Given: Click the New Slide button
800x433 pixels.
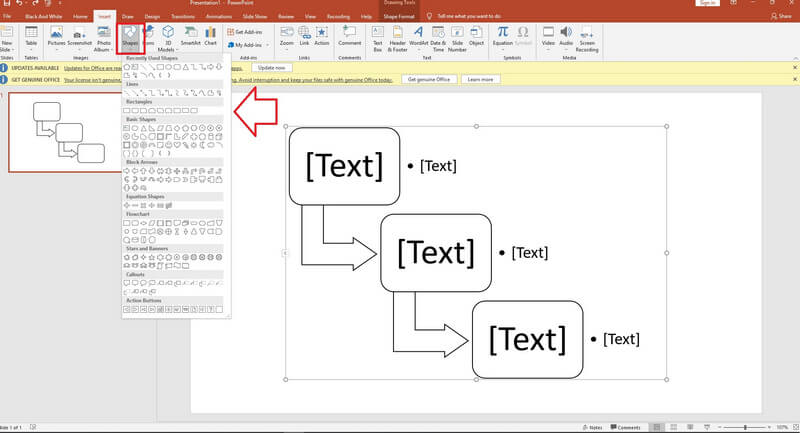Looking at the screenshot, I should click(x=6, y=39).
